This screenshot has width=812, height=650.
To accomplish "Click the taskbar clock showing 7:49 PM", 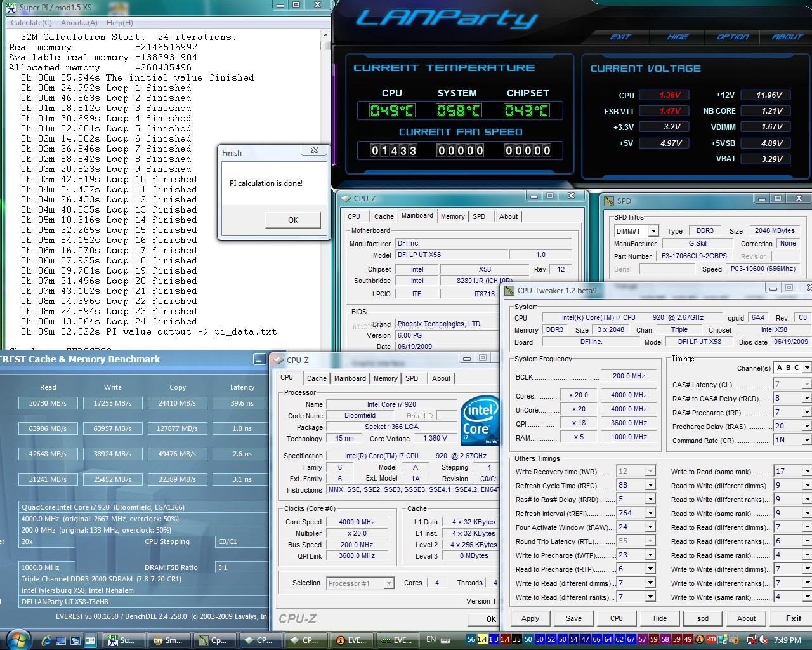I will pyautogui.click(x=787, y=640).
